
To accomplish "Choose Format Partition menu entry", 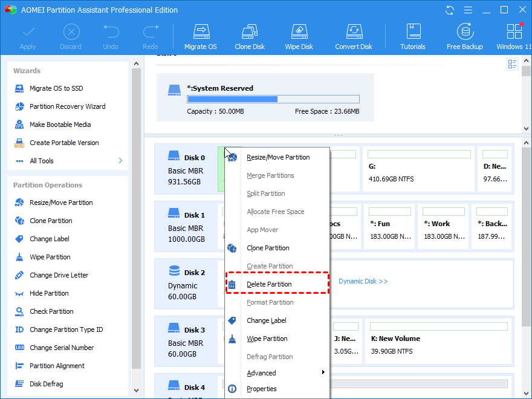I will pyautogui.click(x=277, y=302).
